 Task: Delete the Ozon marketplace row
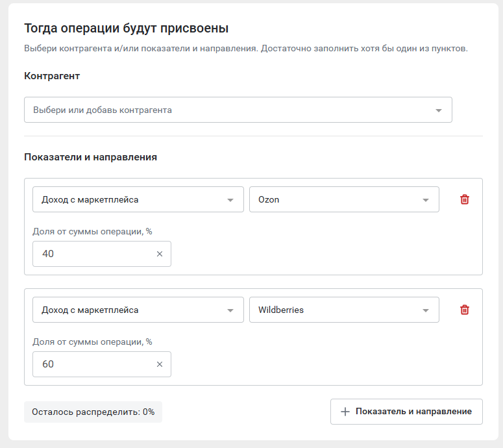pyautogui.click(x=465, y=199)
